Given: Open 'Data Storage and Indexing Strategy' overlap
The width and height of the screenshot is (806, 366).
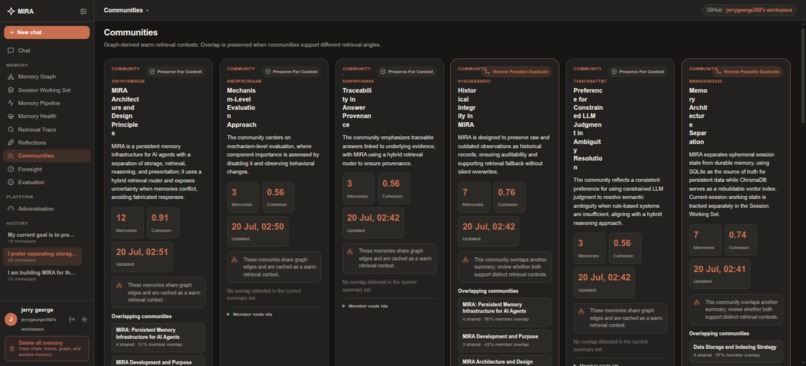Looking at the screenshot, I should tap(736, 351).
